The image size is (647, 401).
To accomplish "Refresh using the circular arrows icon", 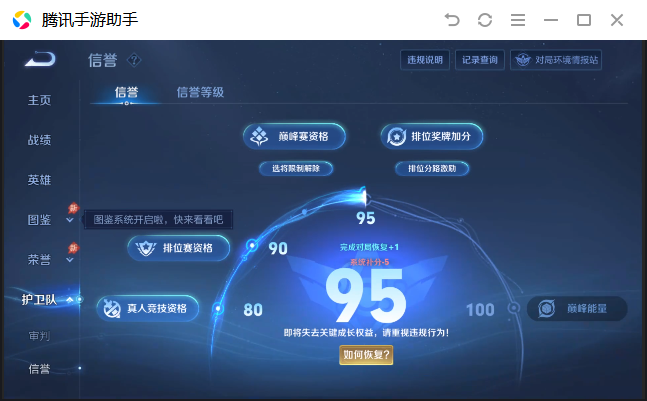I will click(485, 20).
